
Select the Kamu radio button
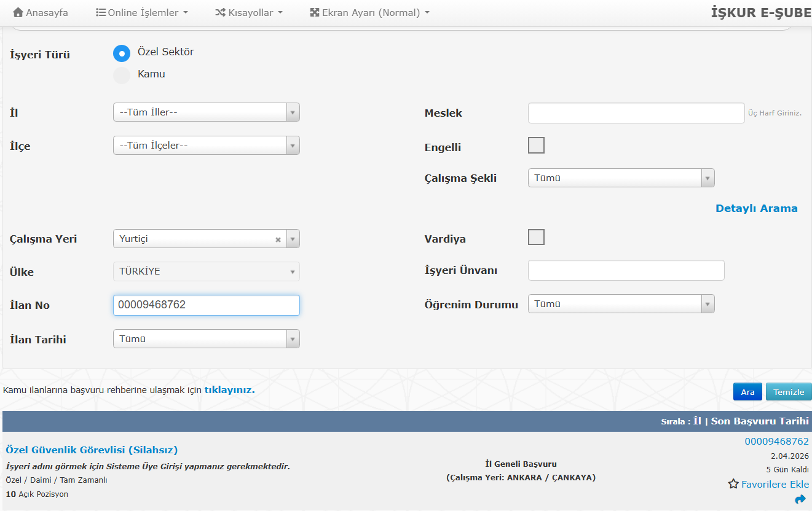pos(122,75)
